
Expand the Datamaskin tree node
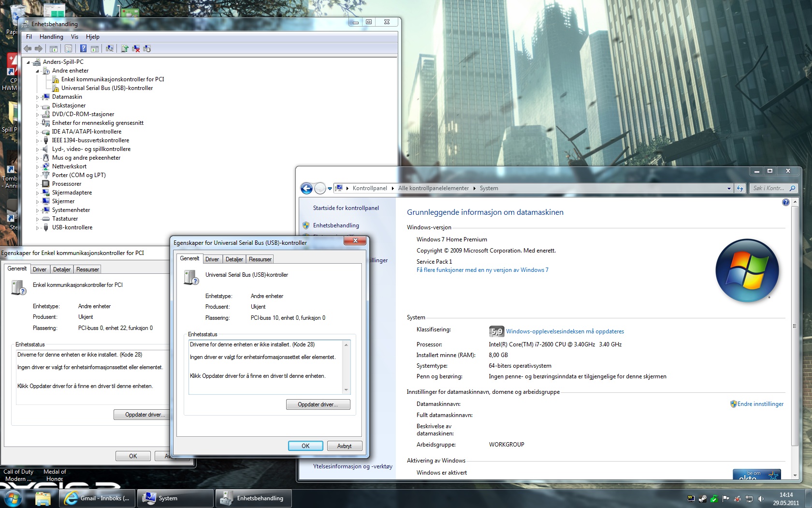pos(37,97)
